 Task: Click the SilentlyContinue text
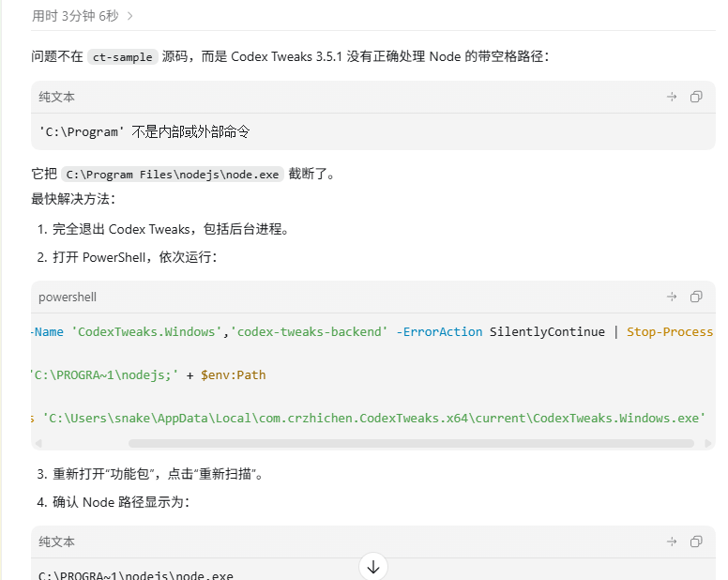[547, 331]
